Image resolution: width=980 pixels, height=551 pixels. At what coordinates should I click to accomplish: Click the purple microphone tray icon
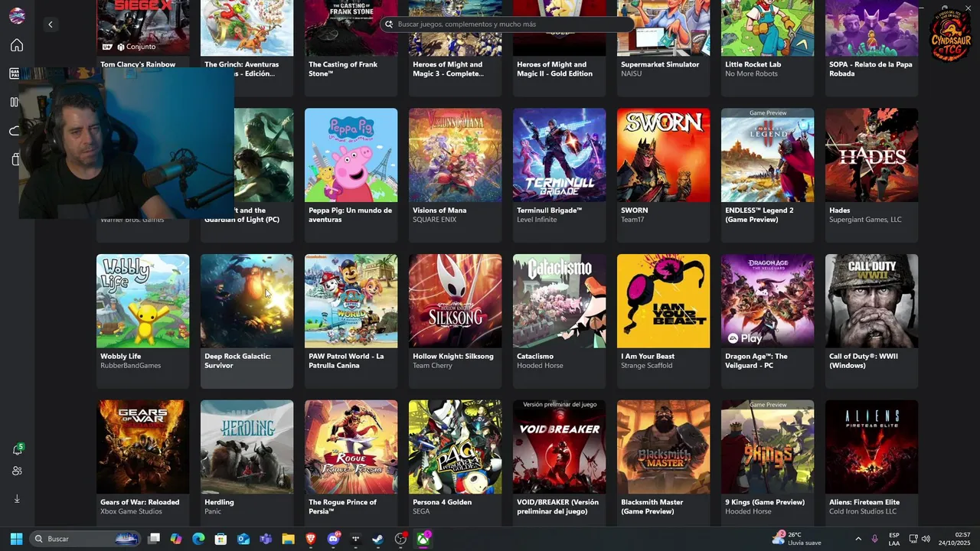(x=874, y=539)
